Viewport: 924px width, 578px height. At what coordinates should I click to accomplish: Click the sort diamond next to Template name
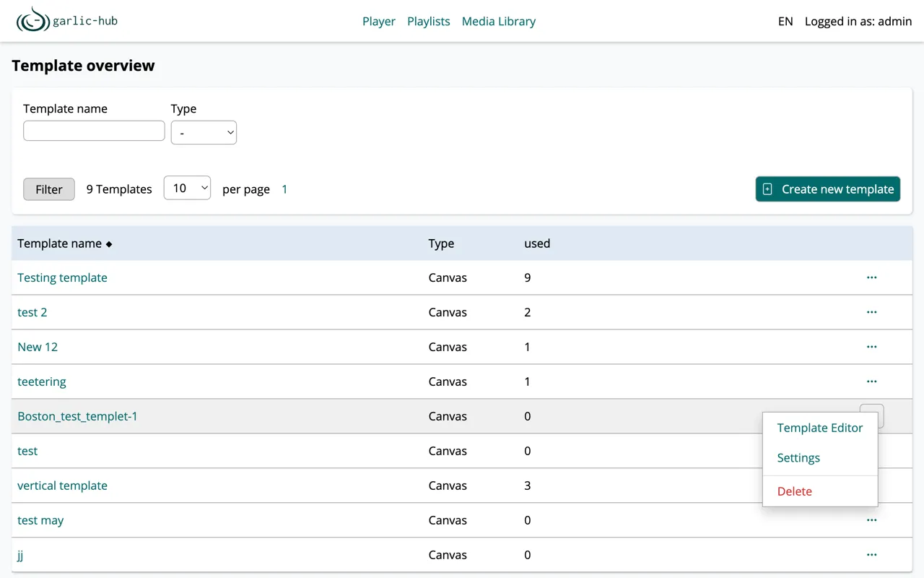109,244
